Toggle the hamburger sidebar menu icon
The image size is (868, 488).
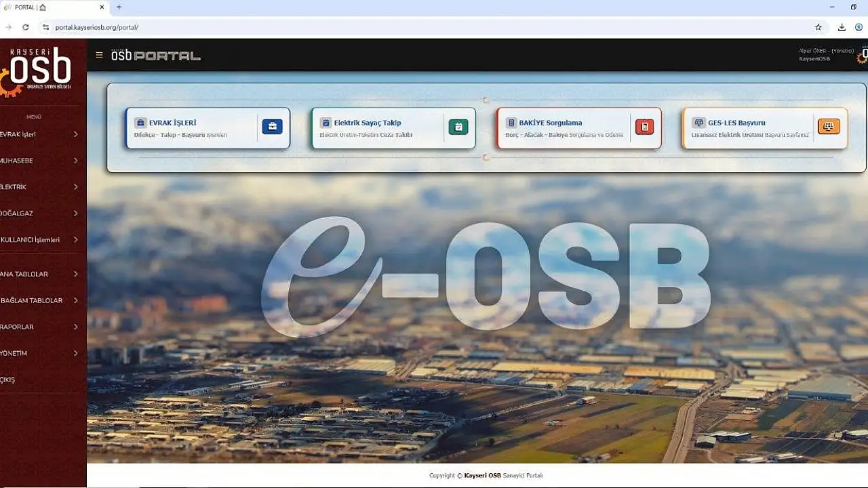(x=99, y=56)
